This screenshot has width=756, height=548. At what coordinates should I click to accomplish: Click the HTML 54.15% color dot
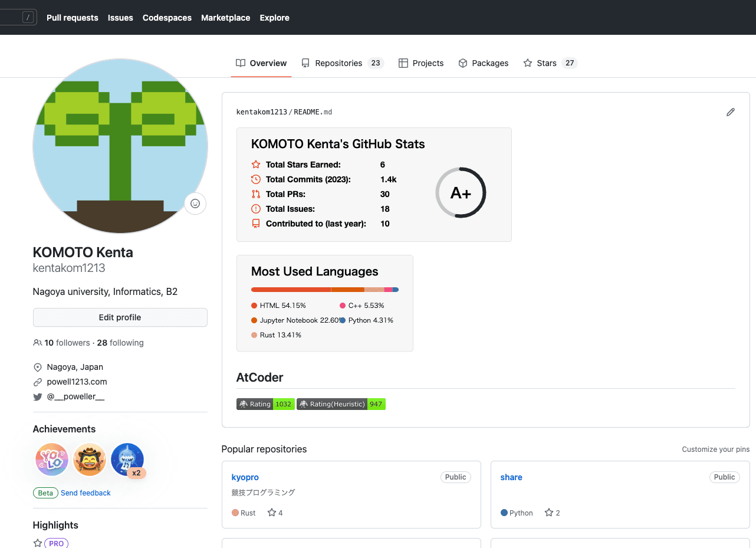coord(254,306)
